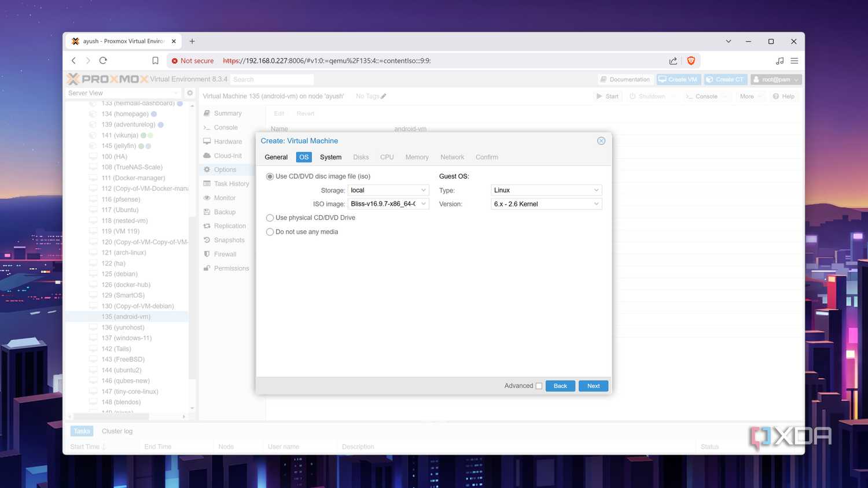
Task: Bookmark this page with the bookmark icon
Action: coord(155,61)
